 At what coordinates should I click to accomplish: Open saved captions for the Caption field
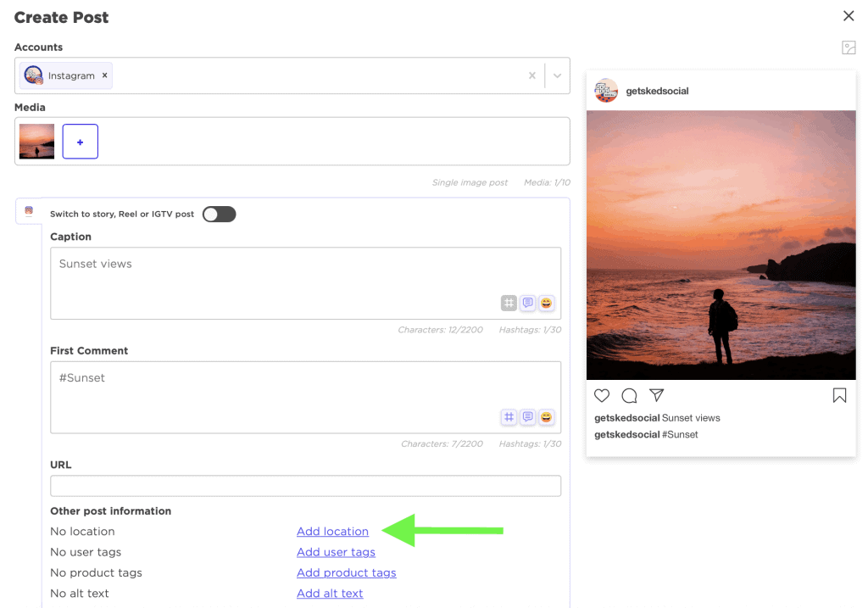(x=527, y=303)
